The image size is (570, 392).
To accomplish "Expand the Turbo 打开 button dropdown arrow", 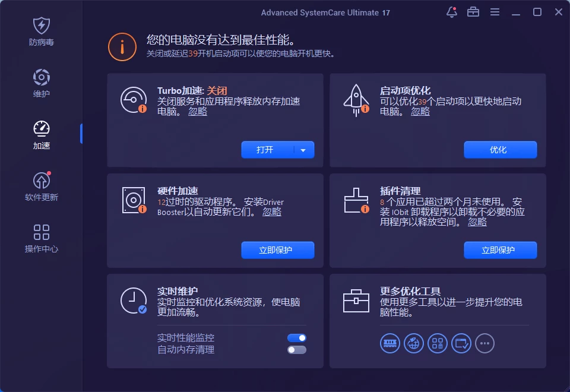I will pos(303,150).
